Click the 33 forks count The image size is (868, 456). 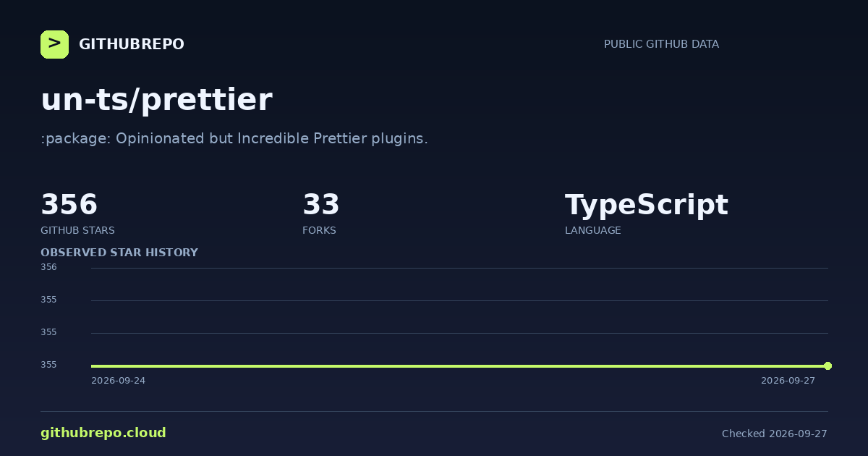click(x=321, y=205)
